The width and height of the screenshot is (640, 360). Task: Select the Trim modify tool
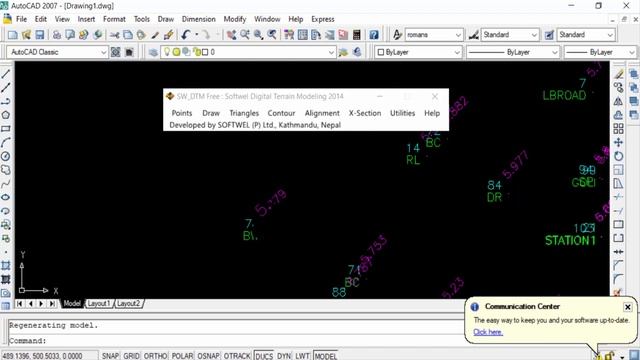click(x=619, y=197)
